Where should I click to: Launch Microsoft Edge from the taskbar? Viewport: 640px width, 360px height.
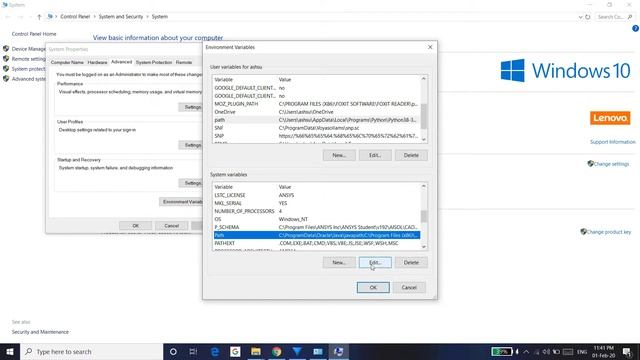click(x=215, y=351)
